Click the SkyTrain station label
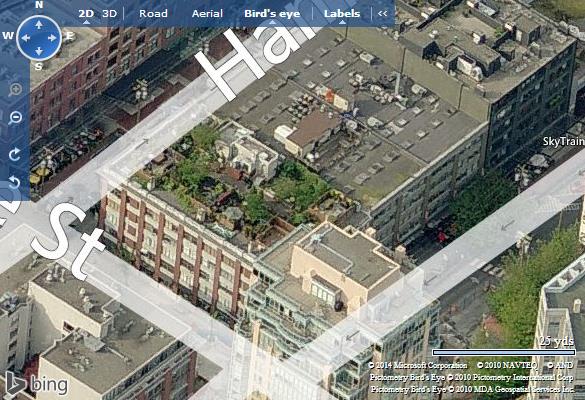The height and width of the screenshot is (400, 585). 563,141
